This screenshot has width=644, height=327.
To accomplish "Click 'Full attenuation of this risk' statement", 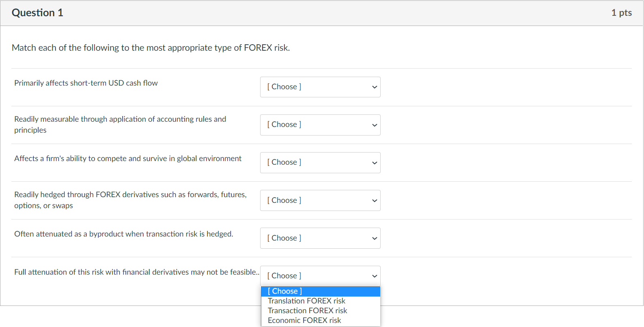I will point(137,272).
